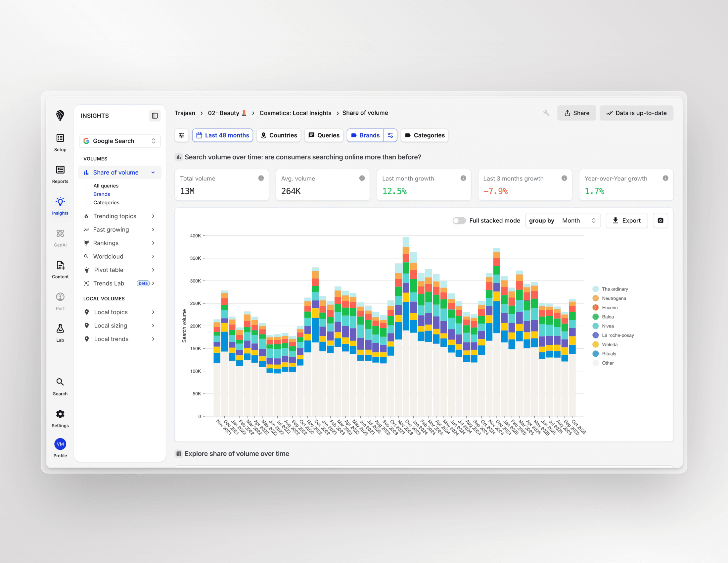Collapse the Insights panel icon

click(155, 116)
